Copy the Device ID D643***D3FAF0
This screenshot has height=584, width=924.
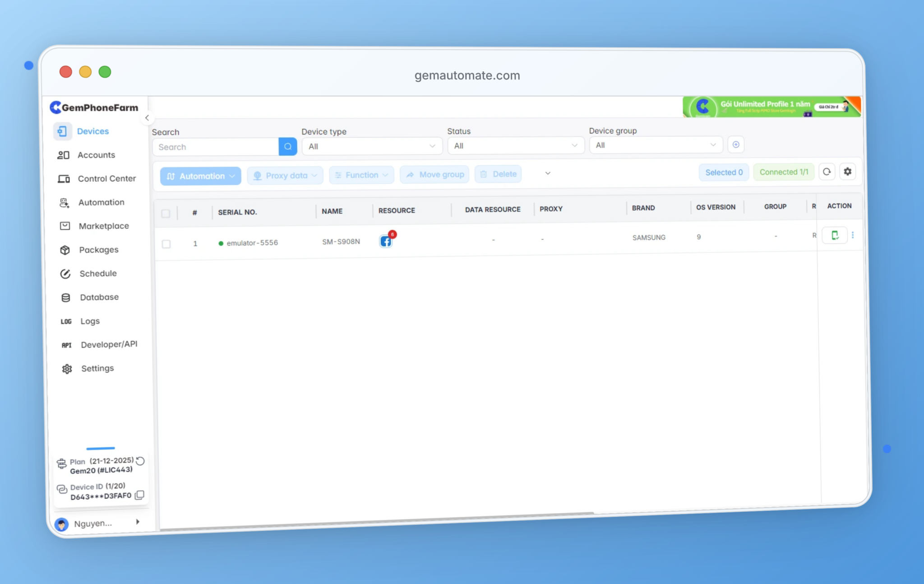140,495
